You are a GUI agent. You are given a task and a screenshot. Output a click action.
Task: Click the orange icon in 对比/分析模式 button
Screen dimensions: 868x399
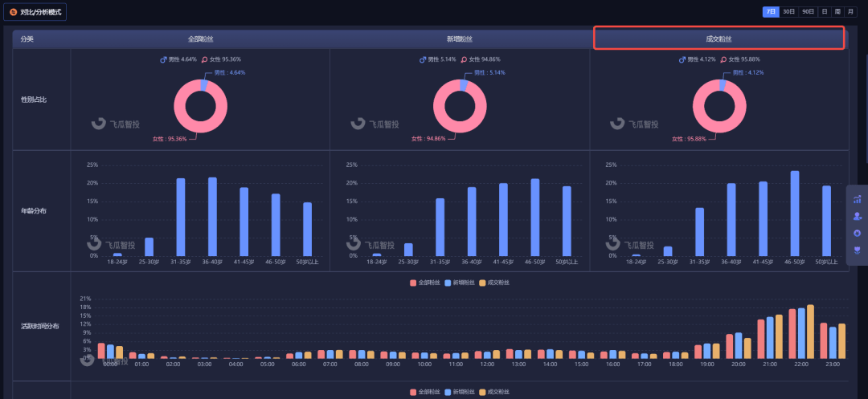click(x=14, y=11)
